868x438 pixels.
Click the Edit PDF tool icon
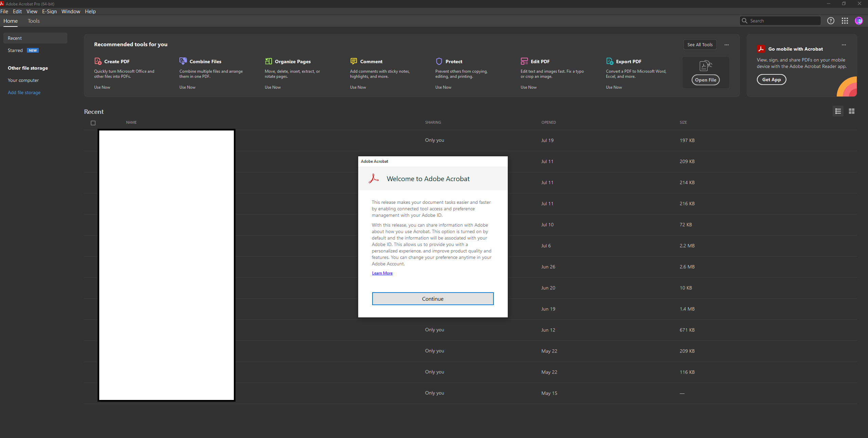tap(524, 61)
